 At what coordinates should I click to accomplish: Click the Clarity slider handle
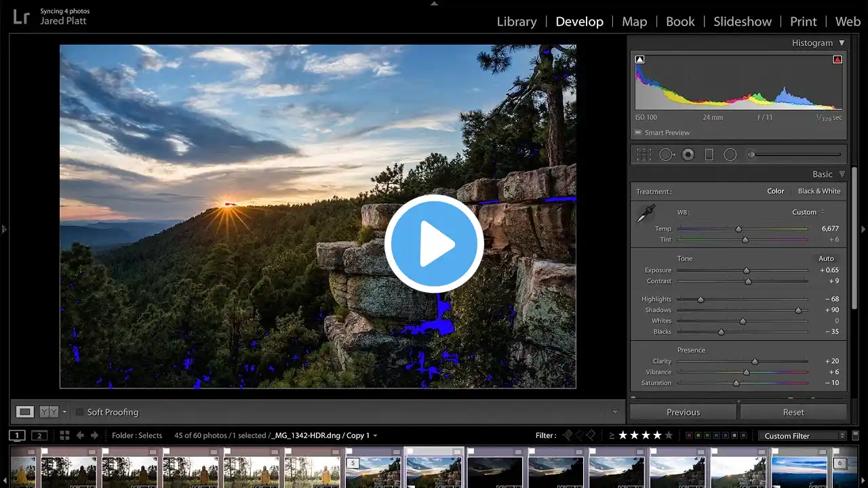tap(755, 362)
